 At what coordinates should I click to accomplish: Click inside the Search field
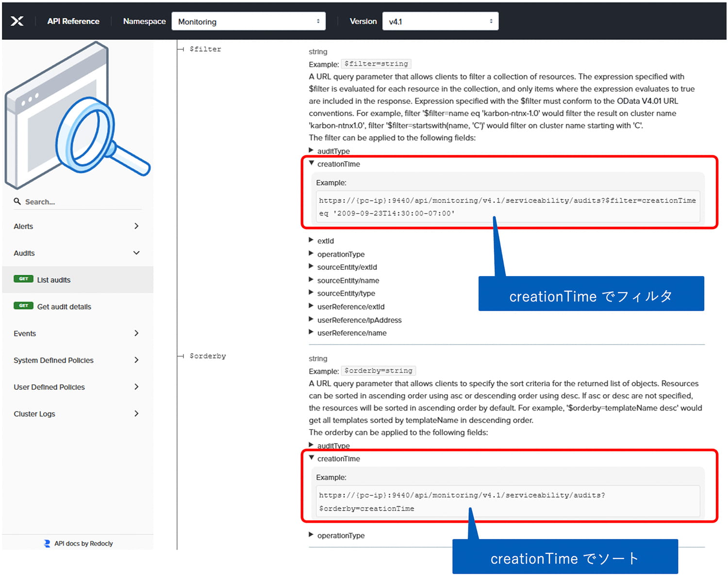58,201
